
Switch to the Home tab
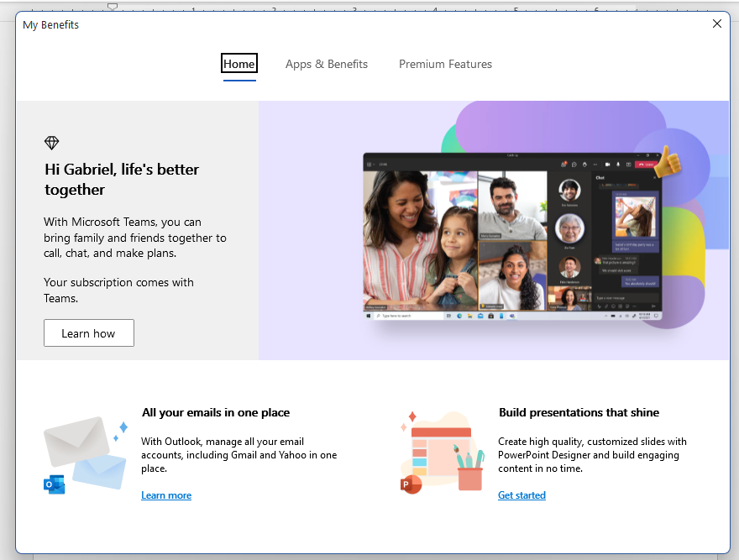239,64
